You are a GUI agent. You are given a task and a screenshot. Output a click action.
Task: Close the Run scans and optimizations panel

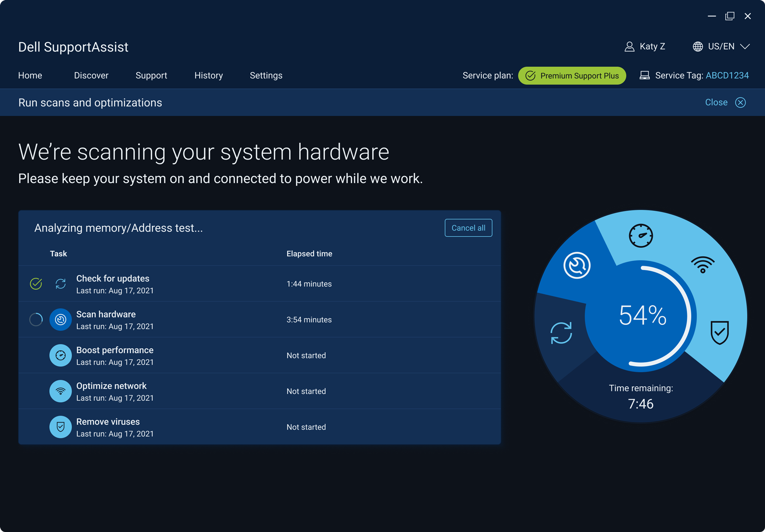click(725, 102)
